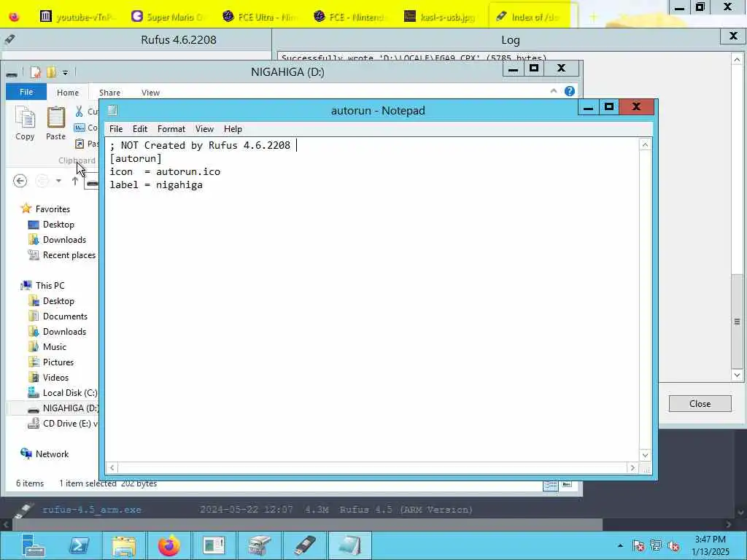
Task: Click Notepad horizontal scrollbar left arrow
Action: tap(112, 467)
